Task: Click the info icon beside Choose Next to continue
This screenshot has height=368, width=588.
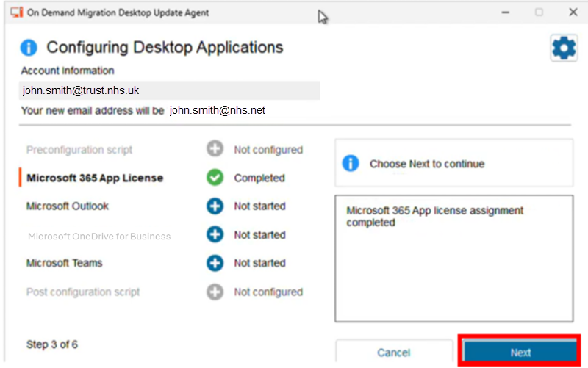Action: 351,163
